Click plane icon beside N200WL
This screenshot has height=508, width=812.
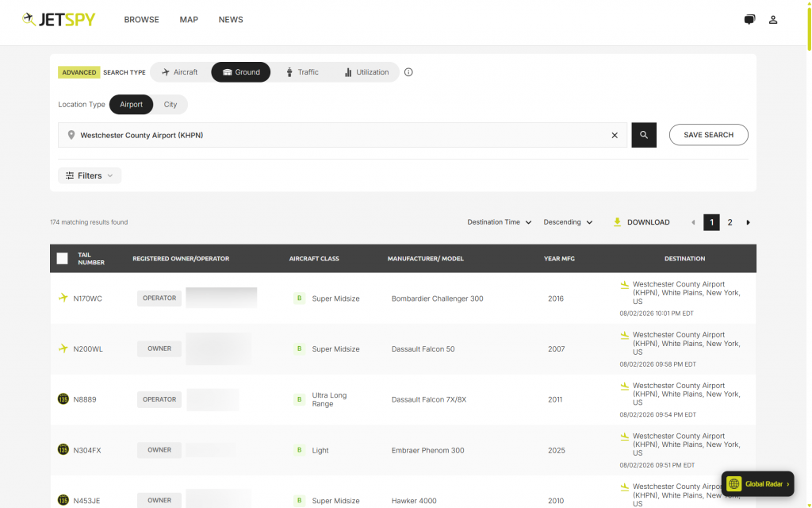click(x=63, y=348)
